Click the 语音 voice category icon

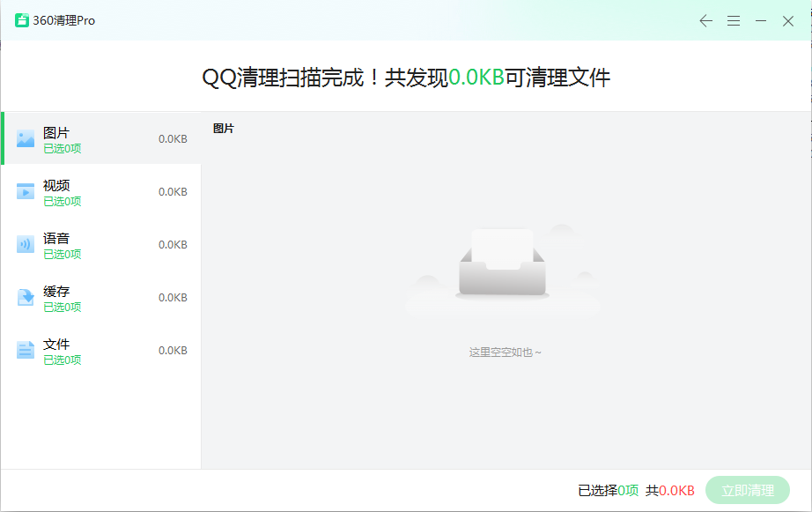point(26,244)
